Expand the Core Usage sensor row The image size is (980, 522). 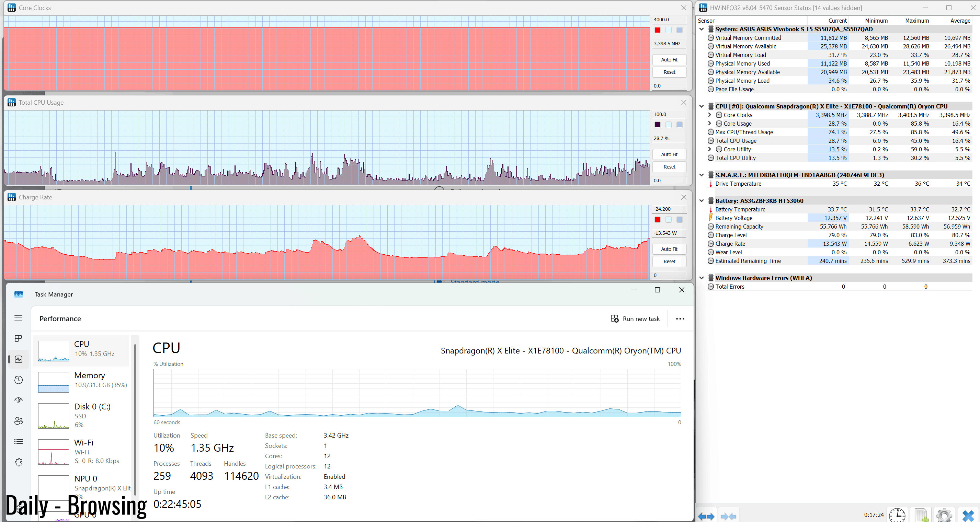click(x=709, y=123)
